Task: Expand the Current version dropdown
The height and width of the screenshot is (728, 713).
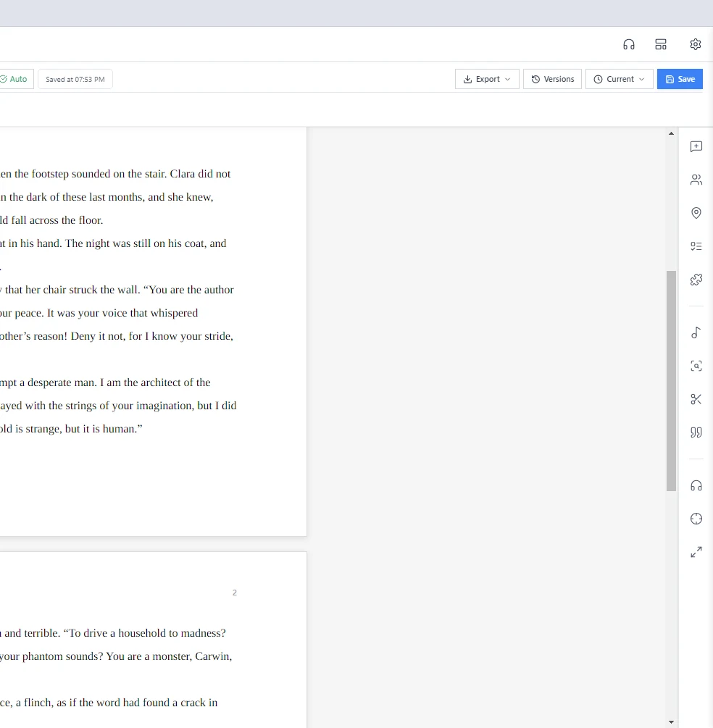Action: pyautogui.click(x=620, y=79)
